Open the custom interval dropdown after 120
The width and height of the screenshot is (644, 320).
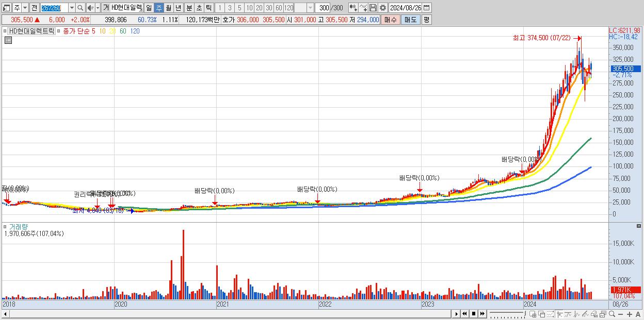click(x=310, y=8)
